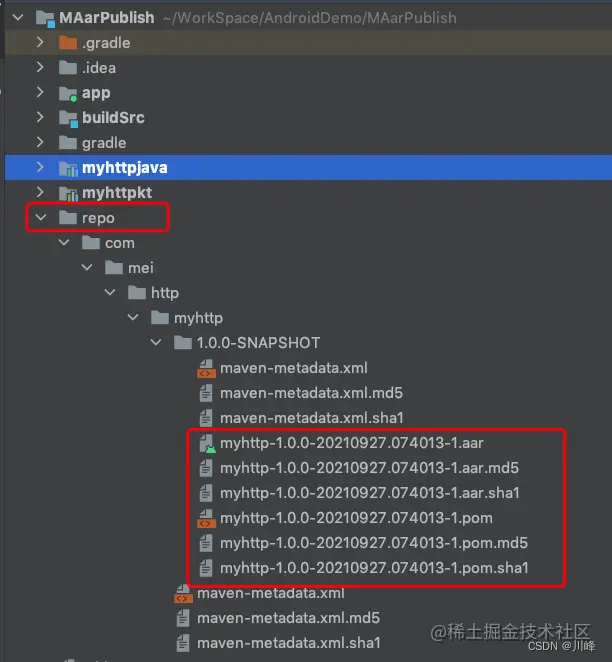
Task: Click the orange .gradle folder icon
Action: pyautogui.click(x=68, y=43)
